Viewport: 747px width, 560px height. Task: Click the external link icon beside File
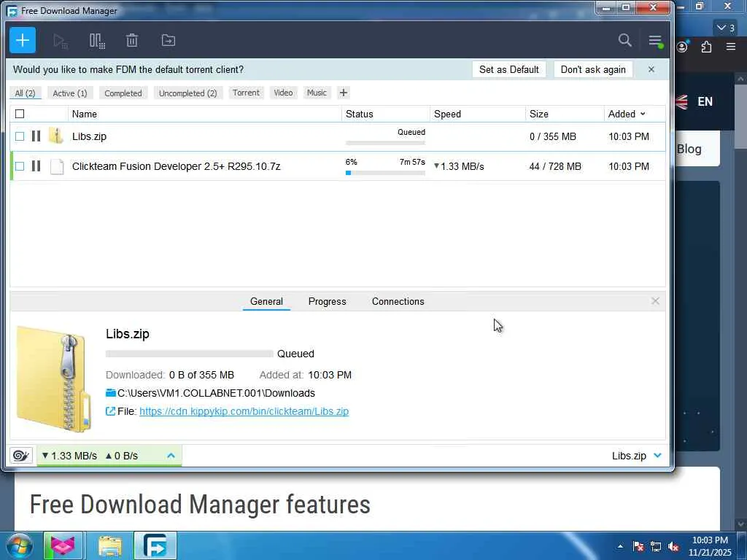111,411
